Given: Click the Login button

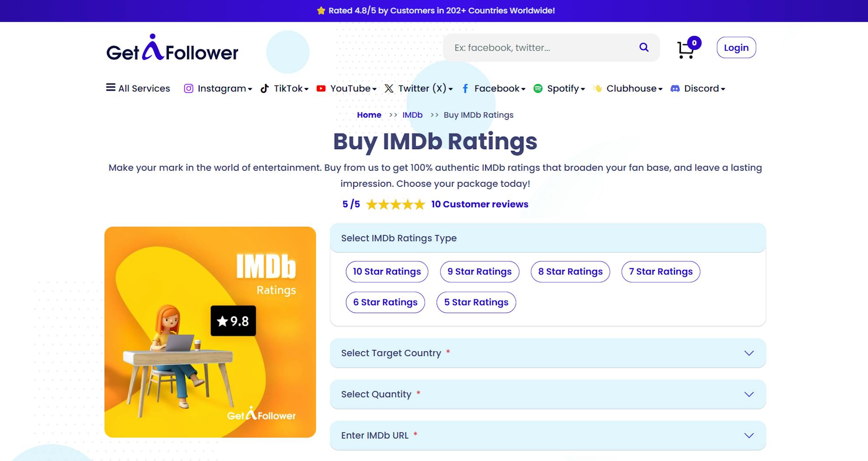Looking at the screenshot, I should (x=736, y=48).
